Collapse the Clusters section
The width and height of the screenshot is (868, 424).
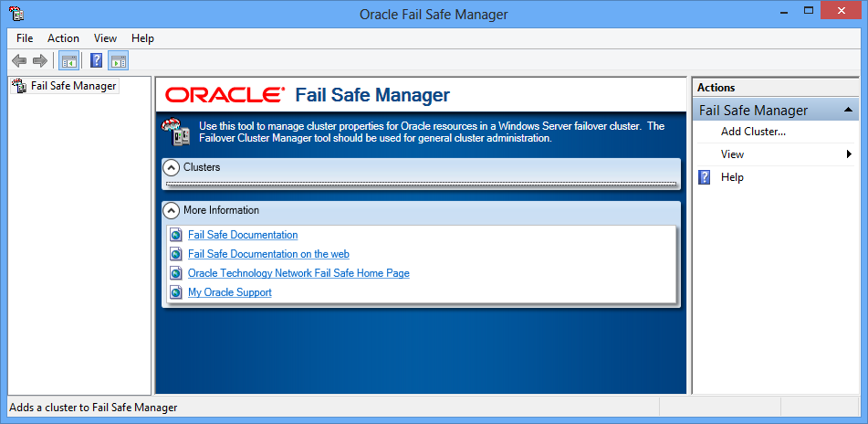[x=173, y=167]
